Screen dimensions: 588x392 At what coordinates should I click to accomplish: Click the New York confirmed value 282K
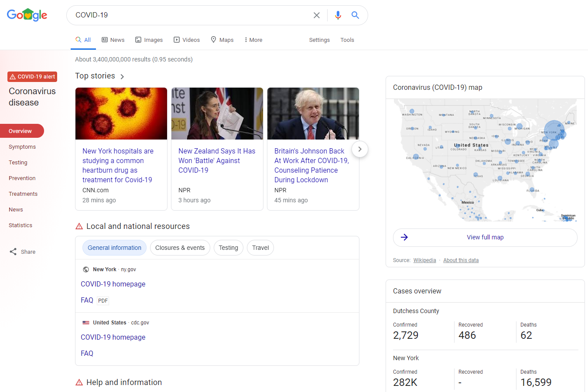coord(405,382)
